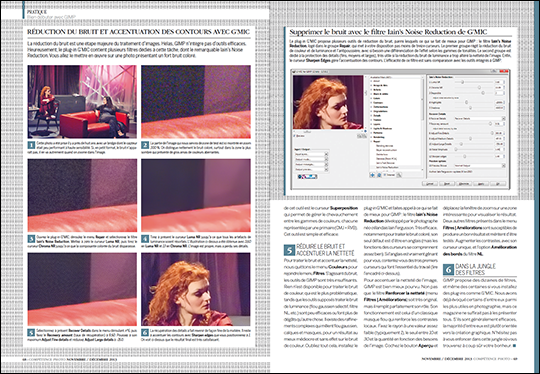540x374 pixels.
Task: Select Iain's Noise Reduction in the filter list
Action: tap(387, 167)
